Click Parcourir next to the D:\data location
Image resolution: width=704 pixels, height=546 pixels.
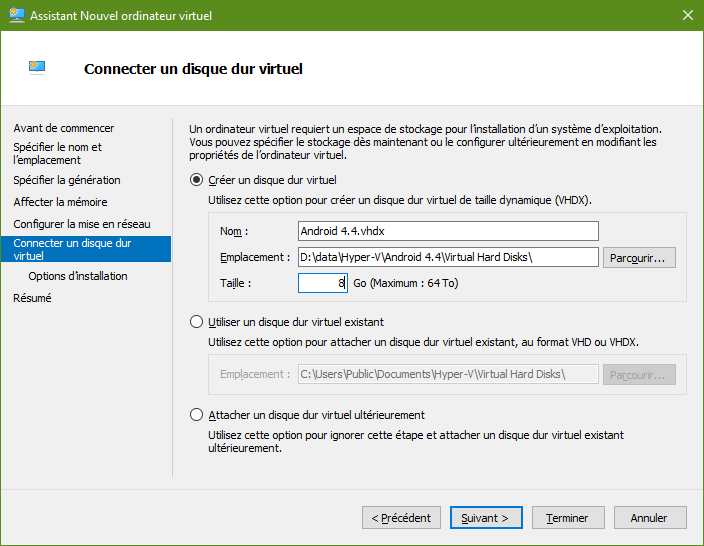coord(639,258)
